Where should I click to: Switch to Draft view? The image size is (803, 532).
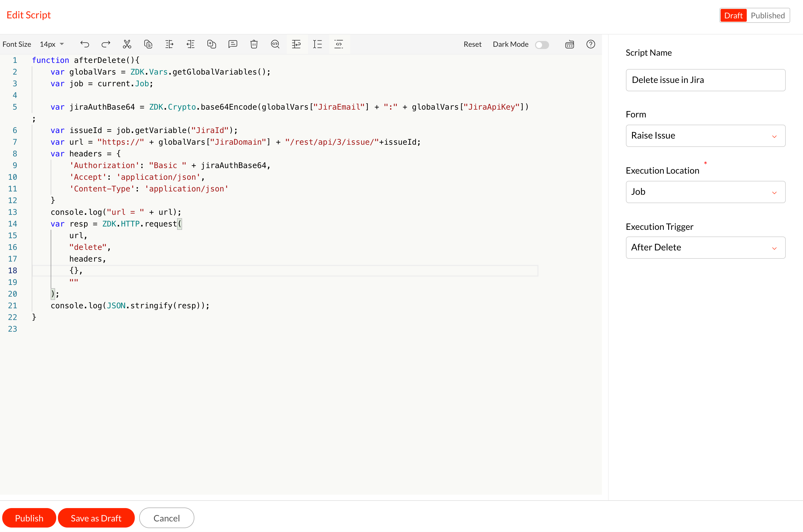[x=733, y=16]
